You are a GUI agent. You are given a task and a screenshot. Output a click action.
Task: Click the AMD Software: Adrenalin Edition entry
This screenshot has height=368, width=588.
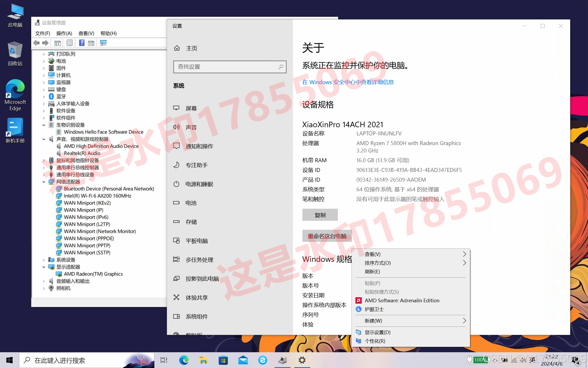tap(402, 300)
